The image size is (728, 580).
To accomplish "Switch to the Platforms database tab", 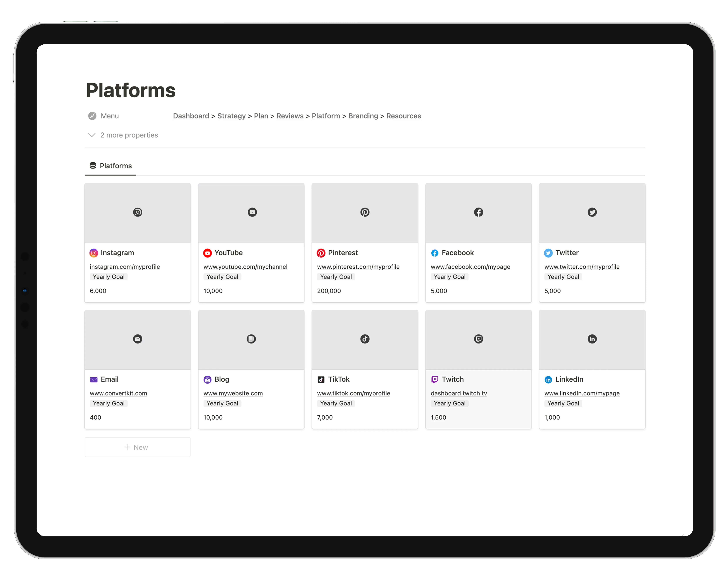I will [110, 166].
